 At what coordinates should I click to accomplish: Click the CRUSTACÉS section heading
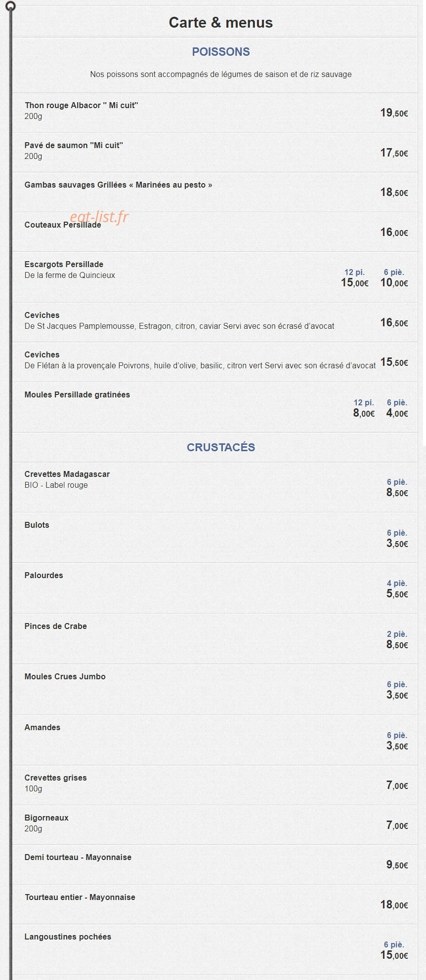[x=221, y=447]
